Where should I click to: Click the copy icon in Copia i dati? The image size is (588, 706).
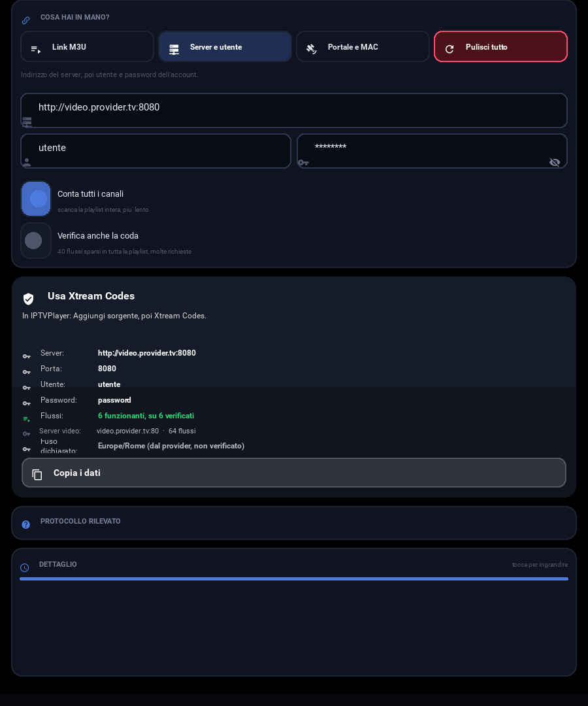37,475
